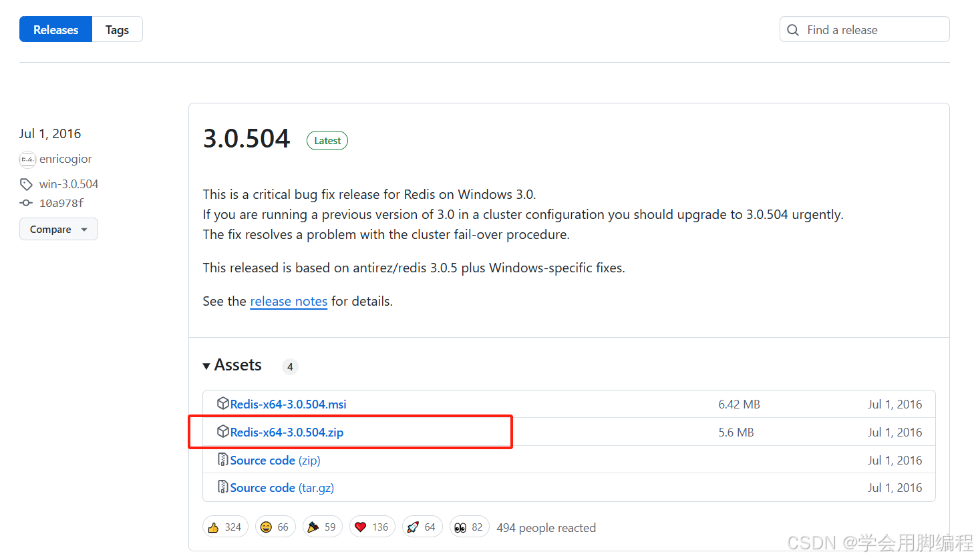Click the Jul 1, 2016 date in sidebar
Viewport: 976px width, 560px height.
click(x=50, y=133)
